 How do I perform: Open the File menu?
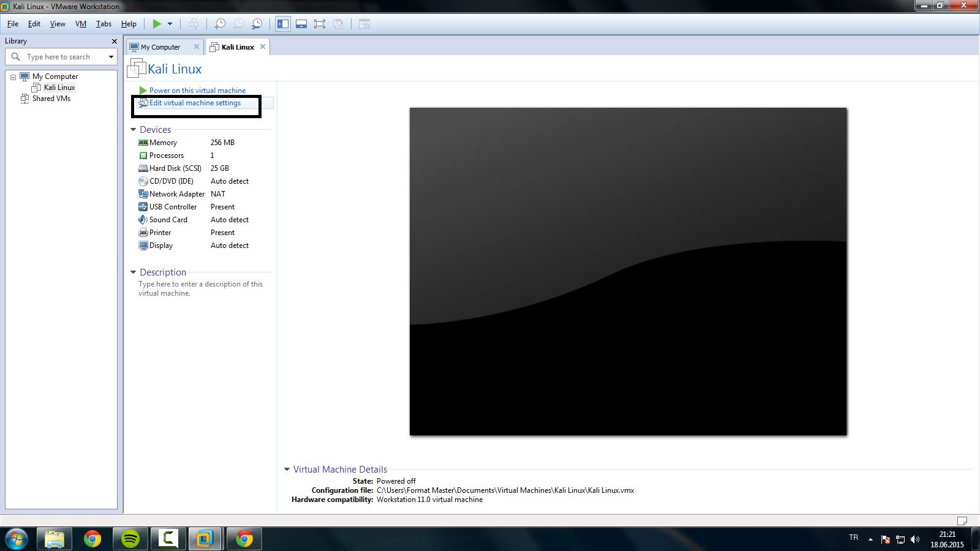pyautogui.click(x=13, y=24)
